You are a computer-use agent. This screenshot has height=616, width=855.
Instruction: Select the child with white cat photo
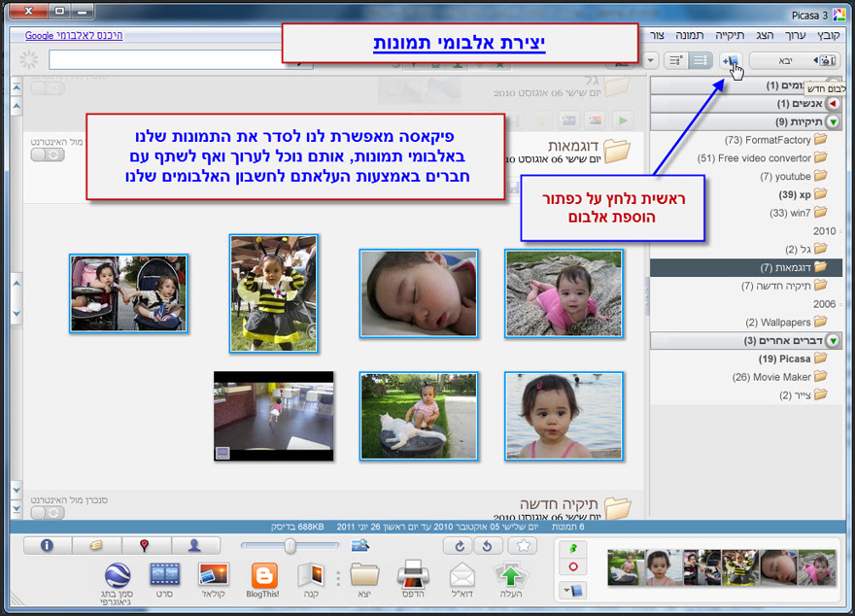pyautogui.click(x=418, y=417)
